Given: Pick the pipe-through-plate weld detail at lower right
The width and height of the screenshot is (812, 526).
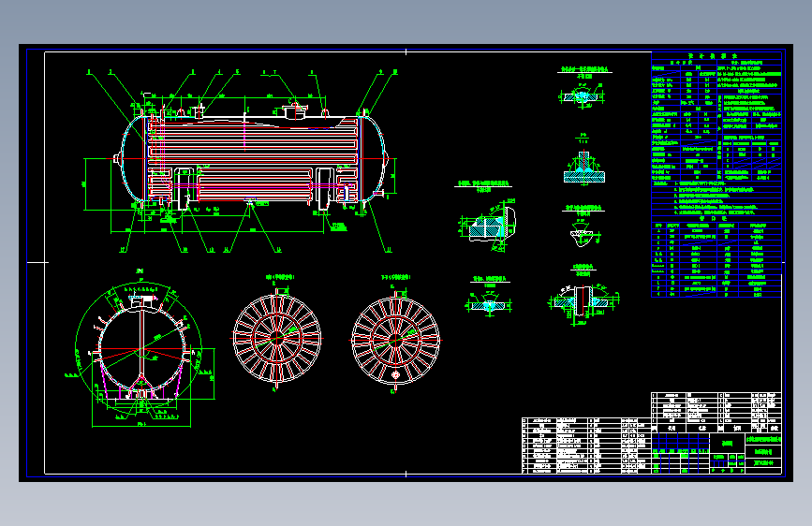Looking at the screenshot, I should tap(583, 295).
